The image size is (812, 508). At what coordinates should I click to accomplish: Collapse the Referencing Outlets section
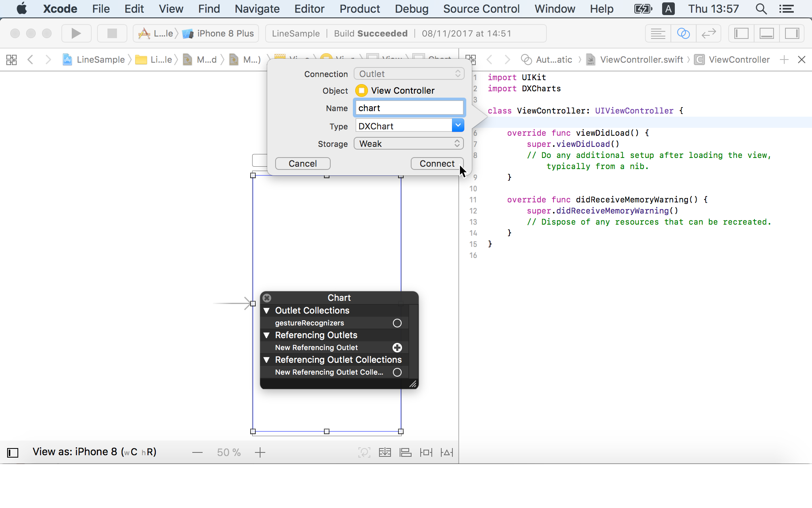[x=267, y=335]
